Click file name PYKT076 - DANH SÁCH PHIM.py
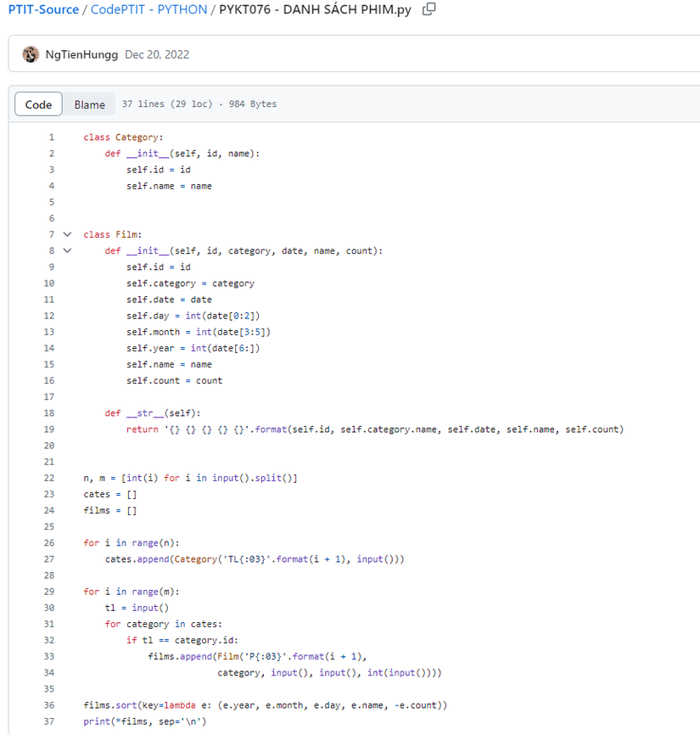 pyautogui.click(x=315, y=9)
